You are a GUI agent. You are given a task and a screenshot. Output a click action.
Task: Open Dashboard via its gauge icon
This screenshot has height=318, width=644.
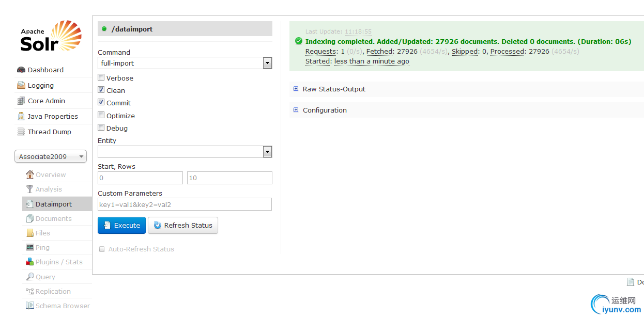click(21, 70)
